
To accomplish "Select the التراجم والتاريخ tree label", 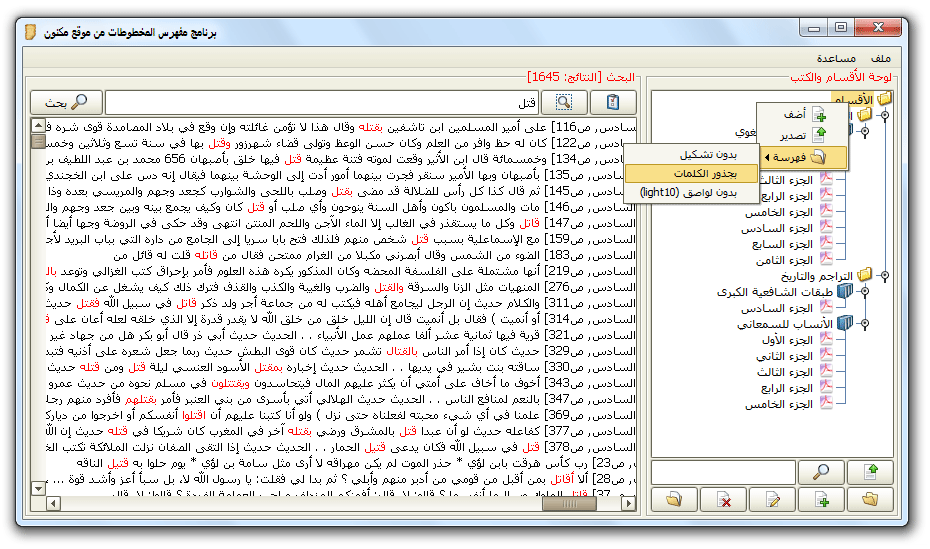I will pos(817,276).
